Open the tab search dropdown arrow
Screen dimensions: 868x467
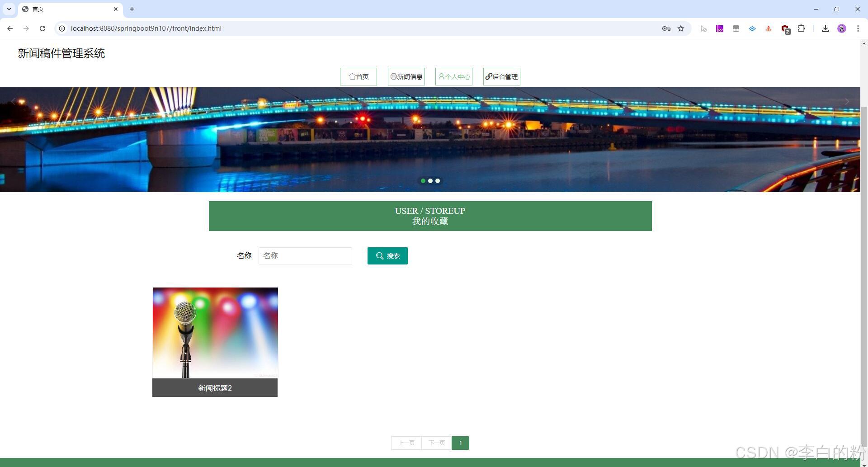pos(9,9)
